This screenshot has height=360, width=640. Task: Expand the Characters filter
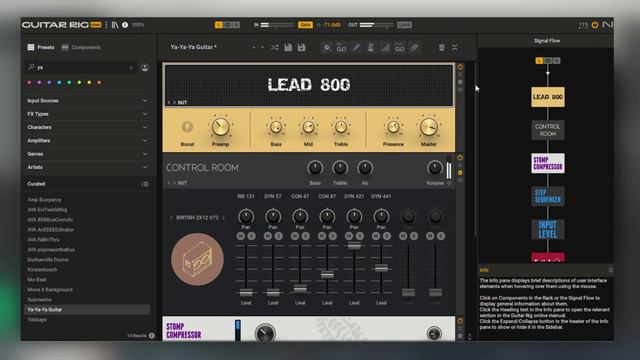144,127
